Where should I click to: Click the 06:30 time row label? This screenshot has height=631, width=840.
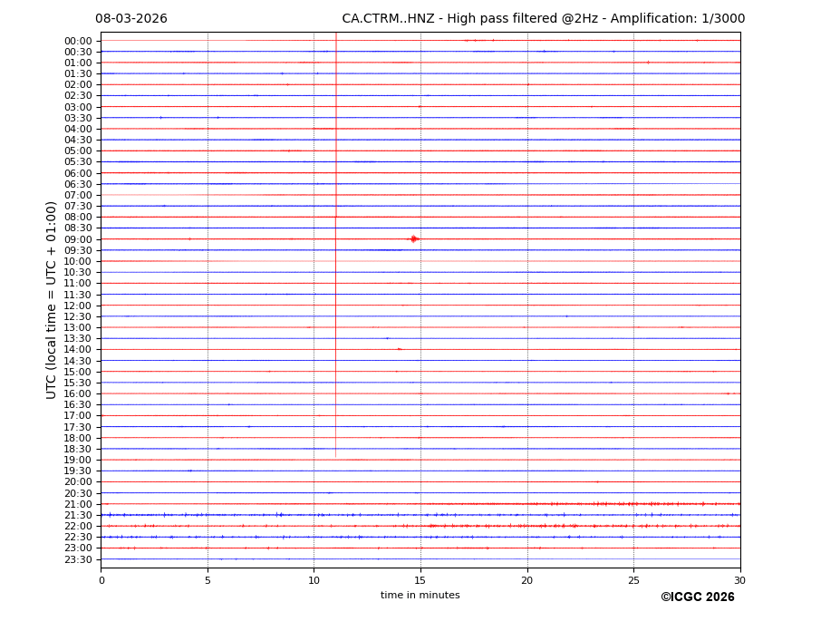coord(78,184)
